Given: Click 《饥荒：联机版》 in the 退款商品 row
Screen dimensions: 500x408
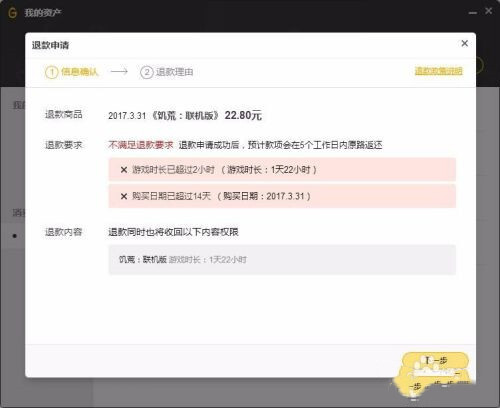Looking at the screenshot, I should tap(185, 115).
